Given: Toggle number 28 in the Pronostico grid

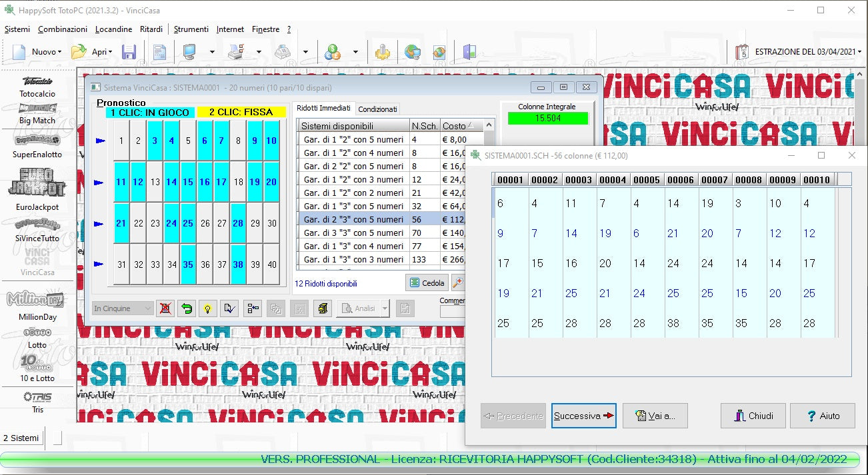Looking at the screenshot, I should coord(239,223).
